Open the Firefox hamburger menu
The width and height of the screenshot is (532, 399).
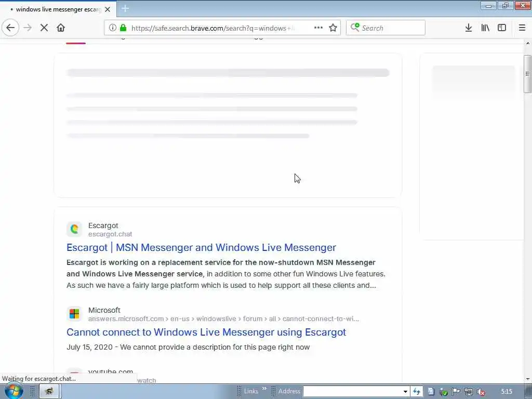(x=522, y=28)
